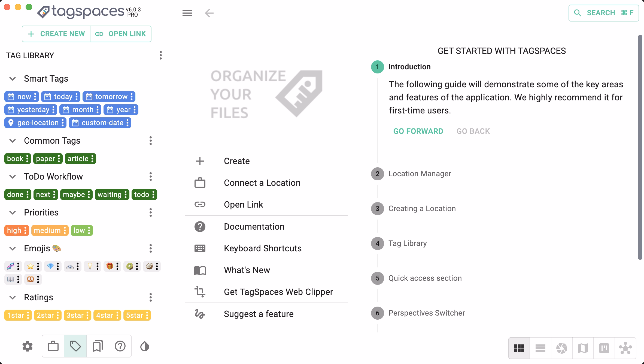Open the bookmarks quick access tab
Viewport: 644px width, 364px height.
(x=98, y=346)
